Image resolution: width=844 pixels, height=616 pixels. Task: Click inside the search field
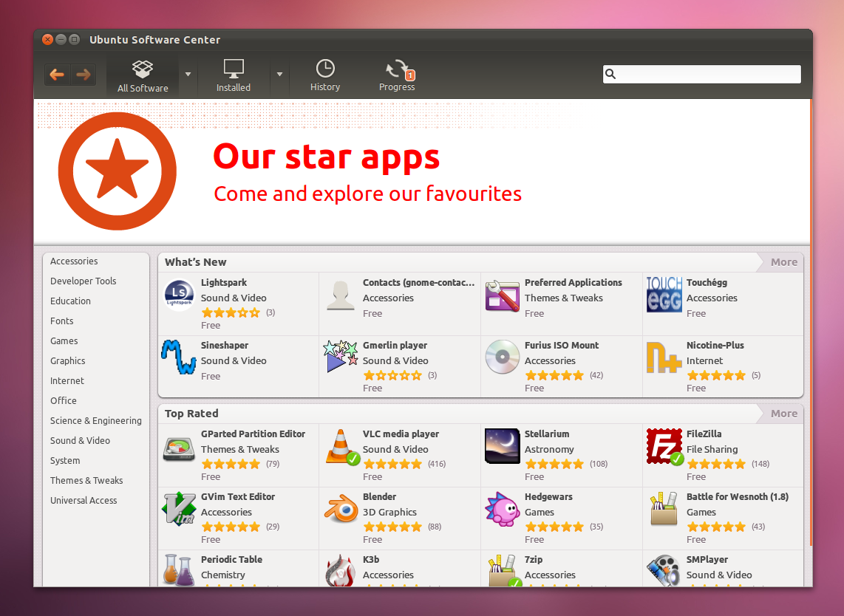pos(701,74)
